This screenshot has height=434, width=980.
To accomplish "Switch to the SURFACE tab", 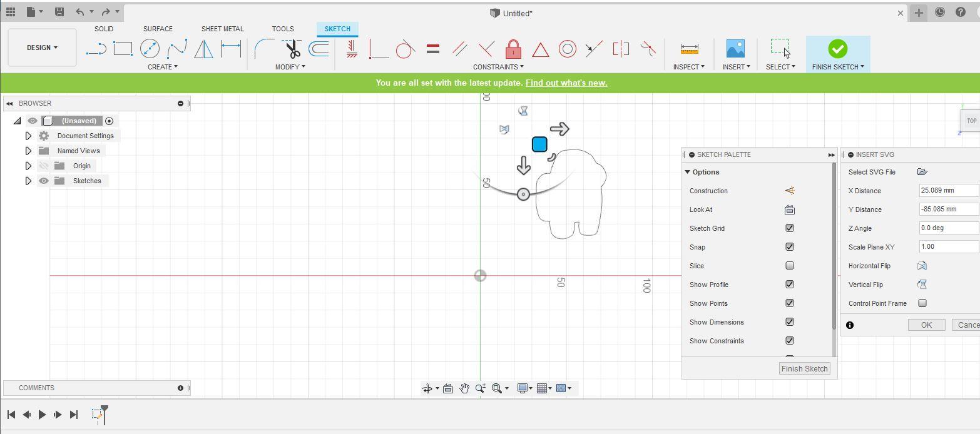I will [x=158, y=29].
